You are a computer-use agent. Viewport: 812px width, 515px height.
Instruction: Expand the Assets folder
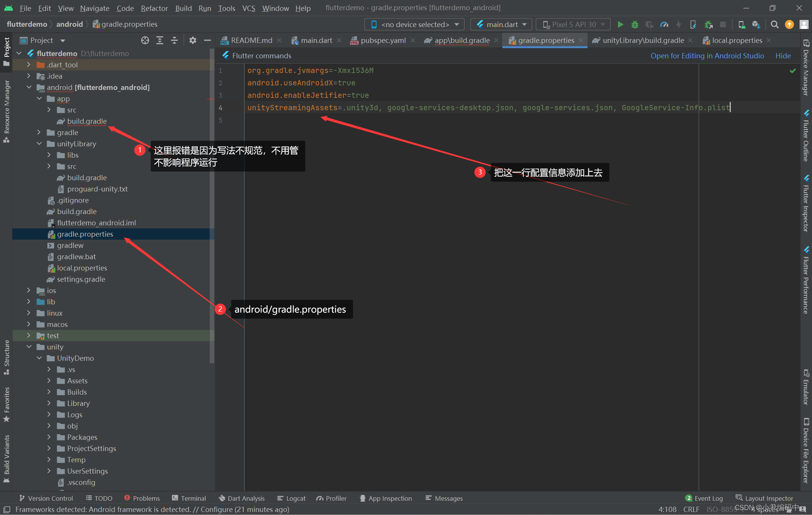(x=49, y=381)
